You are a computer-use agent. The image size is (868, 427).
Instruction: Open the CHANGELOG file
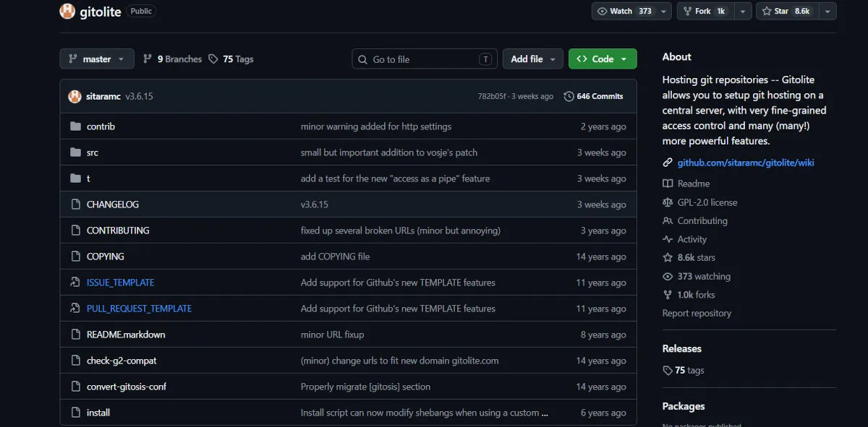pyautogui.click(x=113, y=204)
